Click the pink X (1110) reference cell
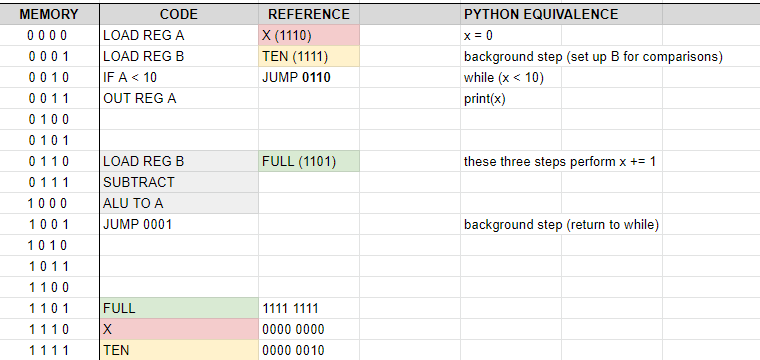The height and width of the screenshot is (360, 760). 309,35
